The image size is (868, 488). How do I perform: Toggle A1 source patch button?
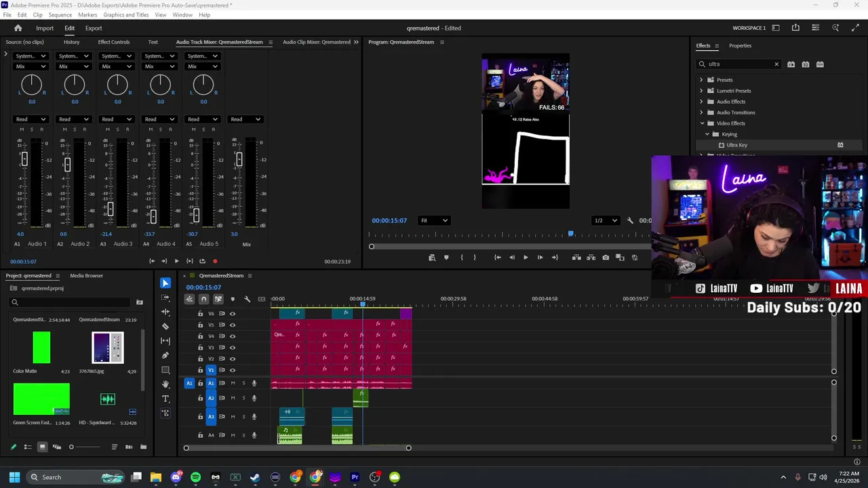pyautogui.click(x=189, y=383)
